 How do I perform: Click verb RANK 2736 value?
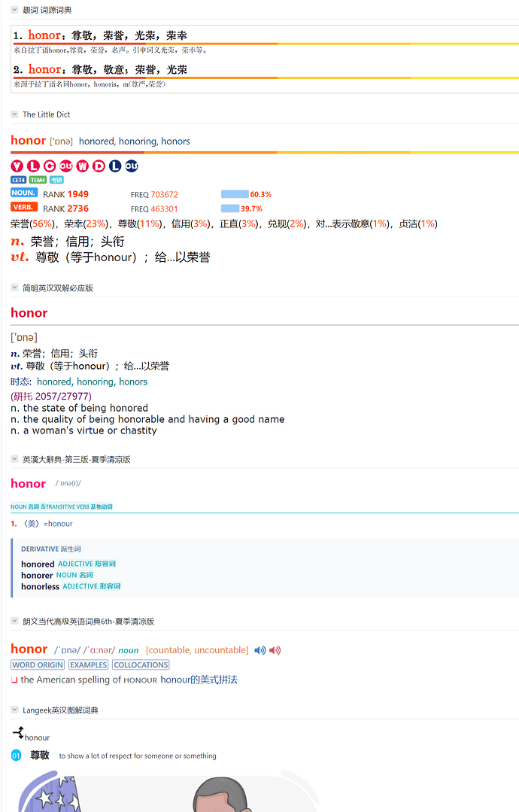coord(77,208)
